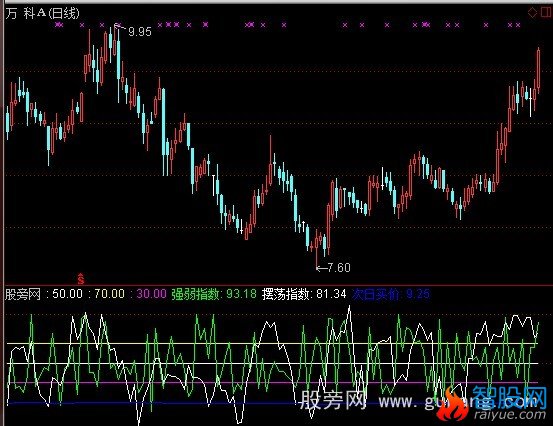This screenshot has width=553, height=426.
Task: Click the split-panel icon at chart's top-right corner
Action: click(x=545, y=13)
